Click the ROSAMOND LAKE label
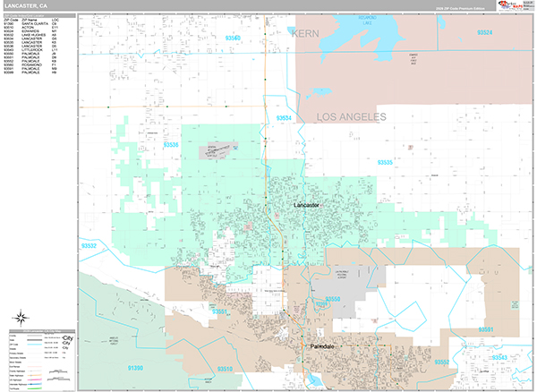Image resolution: width=537 pixels, height=392 pixels. (x=367, y=21)
